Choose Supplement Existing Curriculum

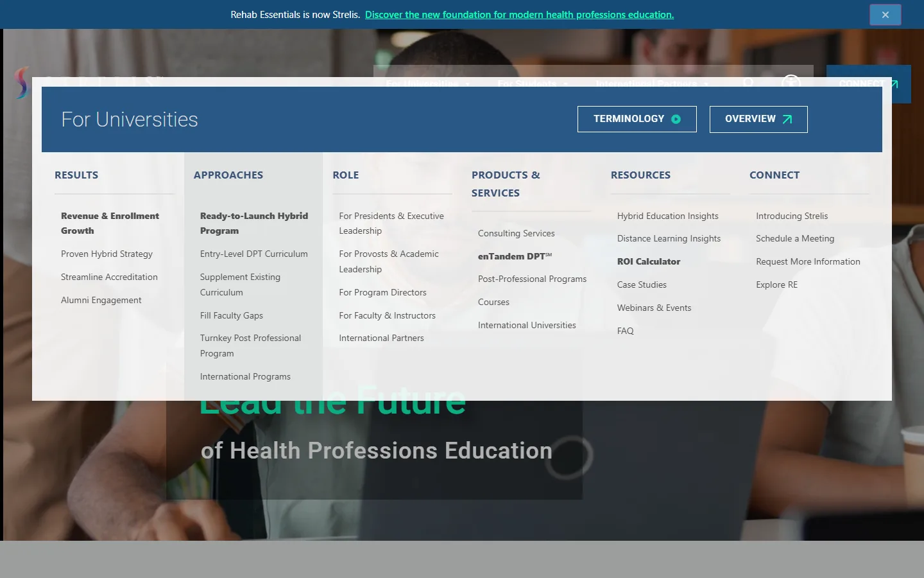(240, 285)
